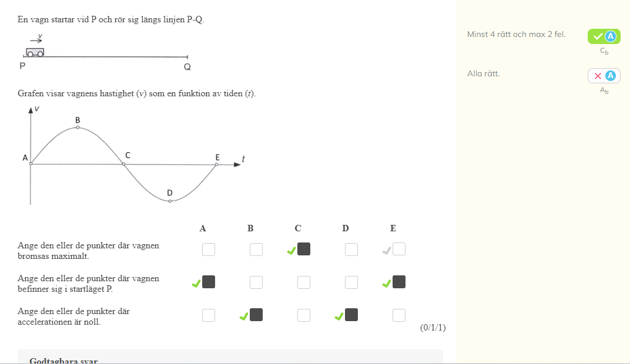Click the velocity arrow above the cart
The image size is (630, 364).
pos(36,41)
